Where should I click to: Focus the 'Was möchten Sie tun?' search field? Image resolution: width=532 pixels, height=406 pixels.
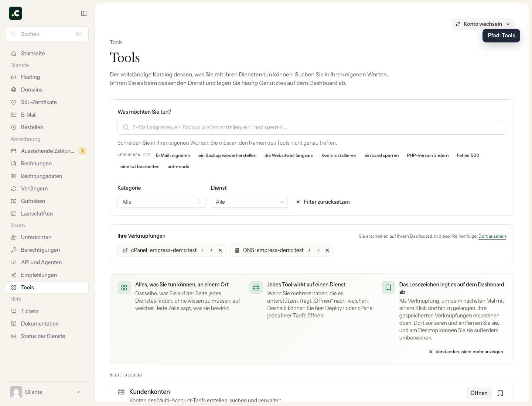click(x=312, y=127)
